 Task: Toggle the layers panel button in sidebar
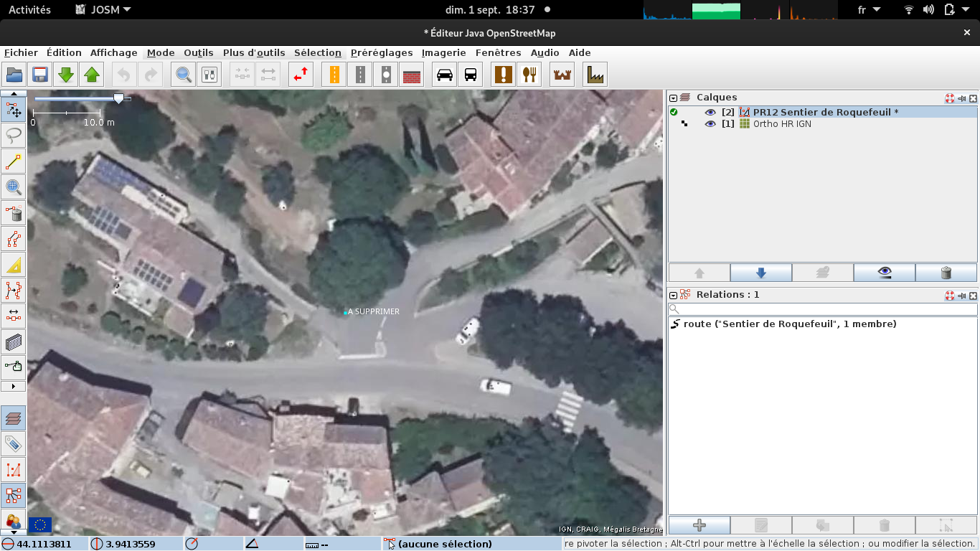point(14,418)
